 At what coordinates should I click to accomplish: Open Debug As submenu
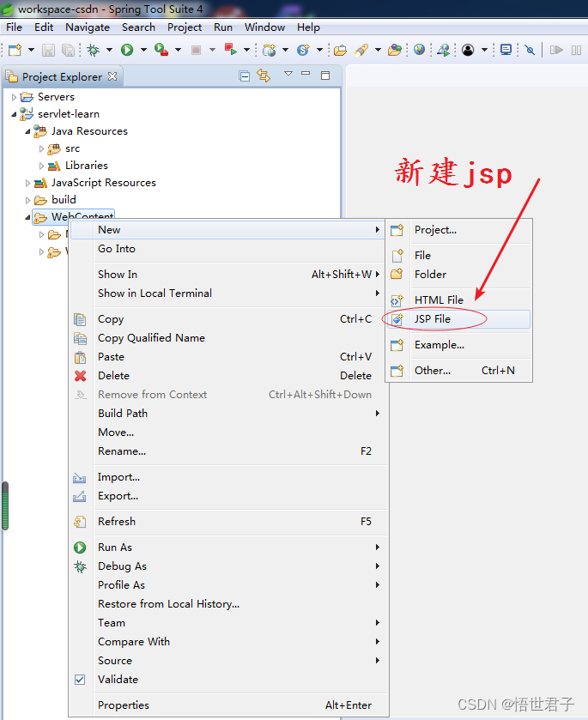[x=228, y=566]
